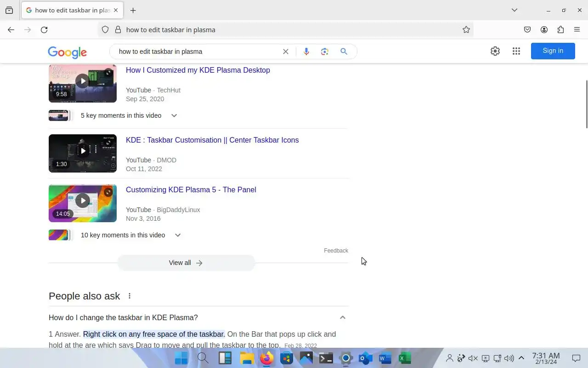
Task: Click the browser back arrow
Action: coord(11,30)
